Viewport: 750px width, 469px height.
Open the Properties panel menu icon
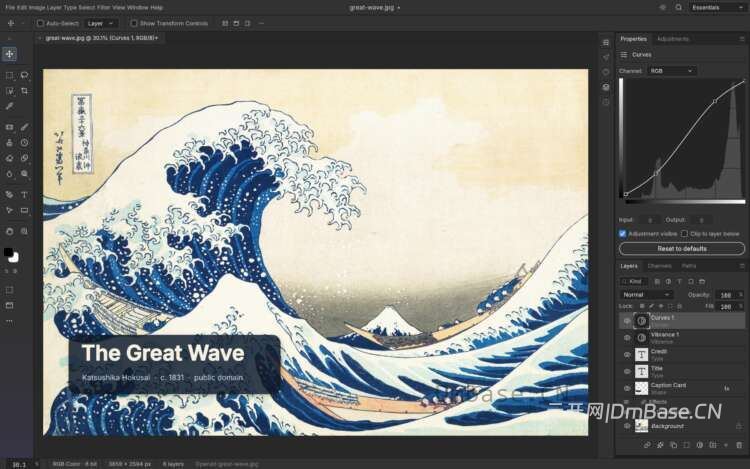742,39
